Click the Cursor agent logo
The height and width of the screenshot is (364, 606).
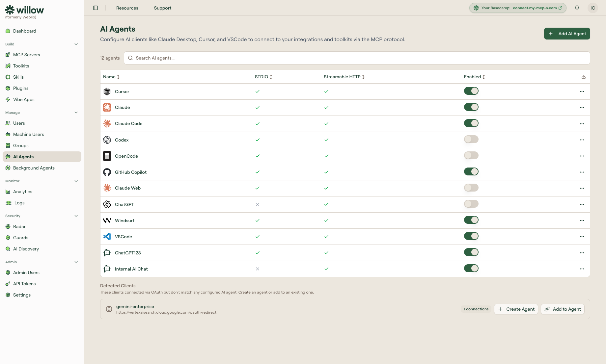click(107, 91)
